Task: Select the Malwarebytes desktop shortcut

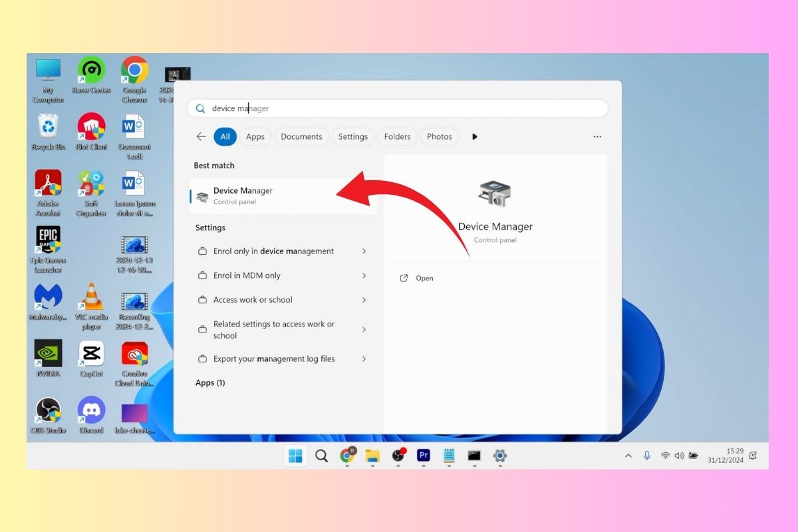Action: click(48, 303)
